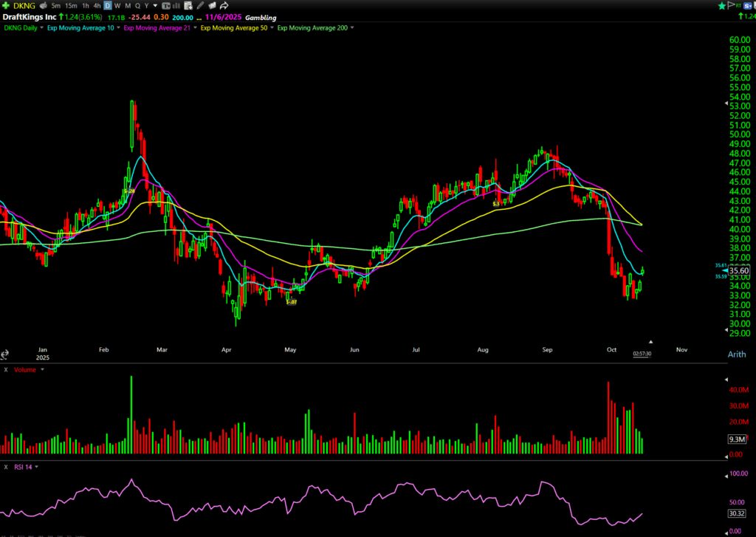This screenshot has width=756, height=537.
Task: Select the 1h timeframe
Action: [x=86, y=6]
